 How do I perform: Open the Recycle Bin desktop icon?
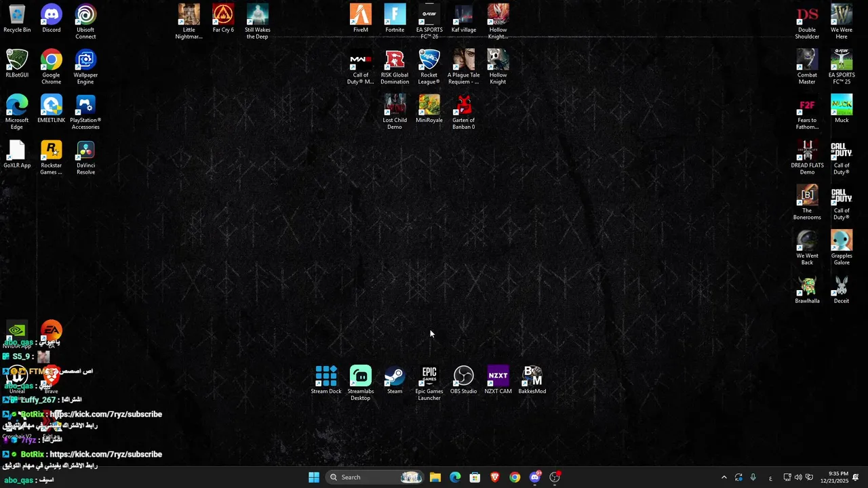[x=17, y=19]
